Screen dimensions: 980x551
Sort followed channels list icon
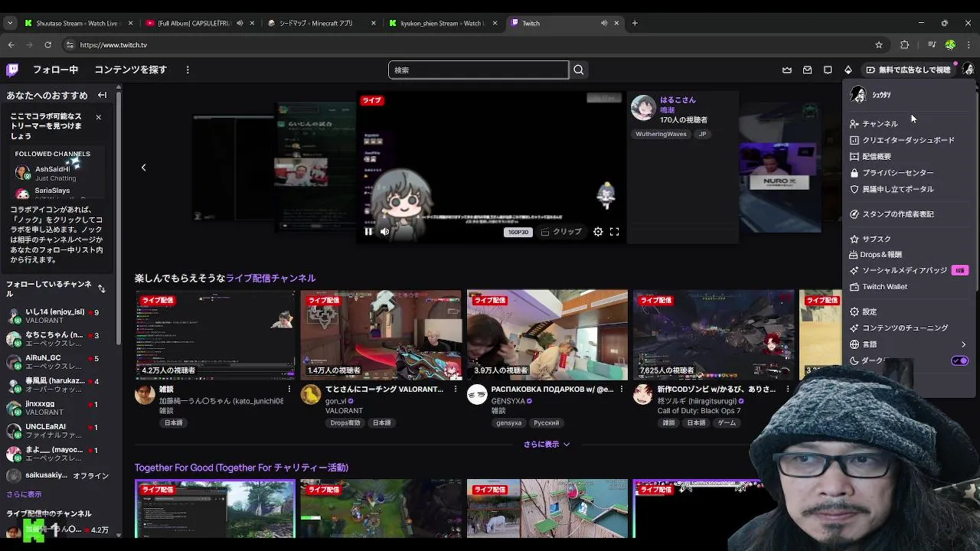point(101,289)
